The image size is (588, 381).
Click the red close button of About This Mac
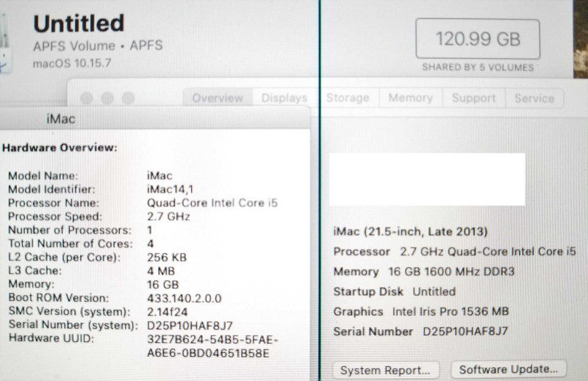(x=87, y=98)
